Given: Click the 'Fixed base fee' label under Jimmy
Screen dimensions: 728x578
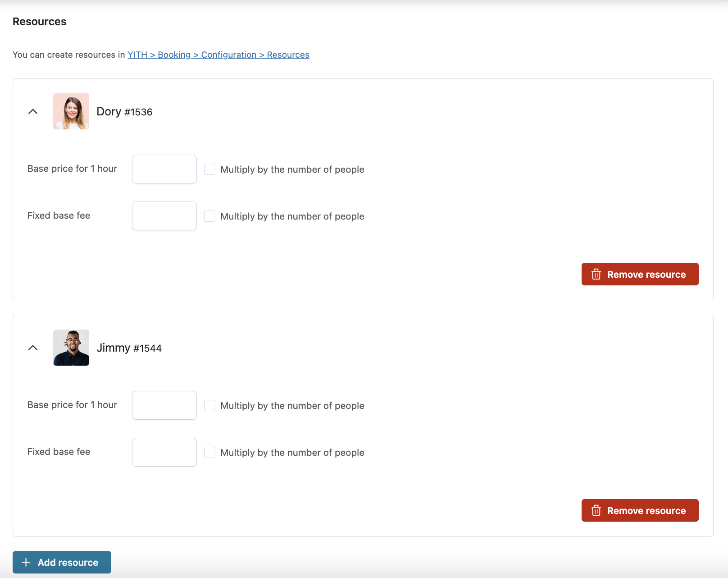Looking at the screenshot, I should point(59,452).
